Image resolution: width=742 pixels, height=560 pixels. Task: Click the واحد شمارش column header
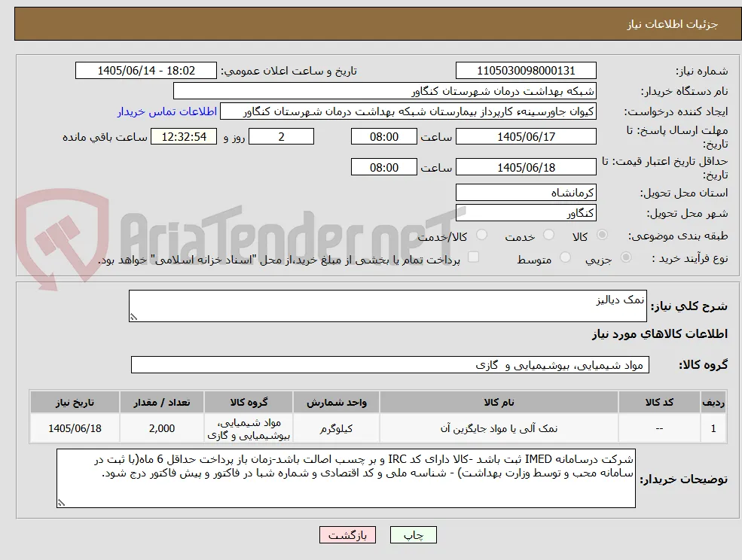(x=336, y=403)
